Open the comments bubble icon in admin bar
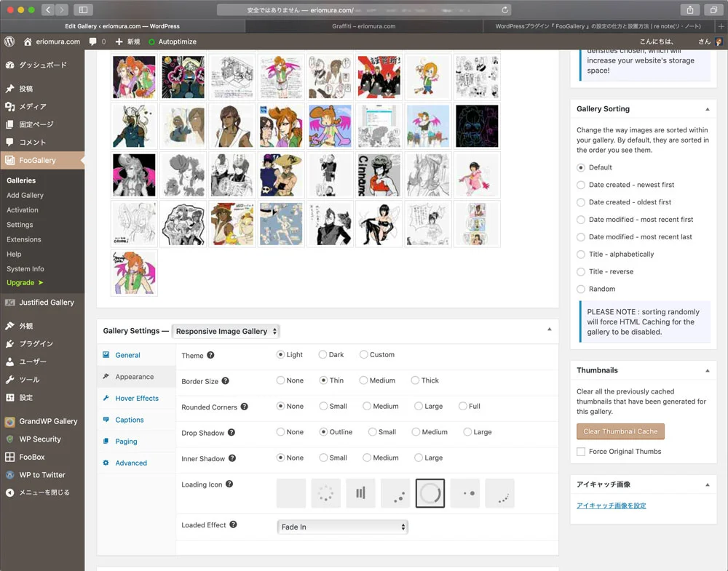This screenshot has height=571, width=728. 93,41
